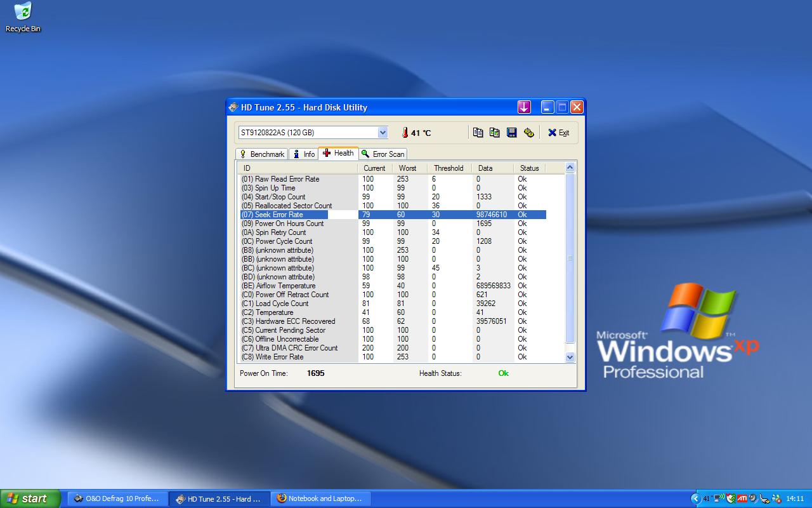Click the wireless network tray icon

[x=719, y=498]
